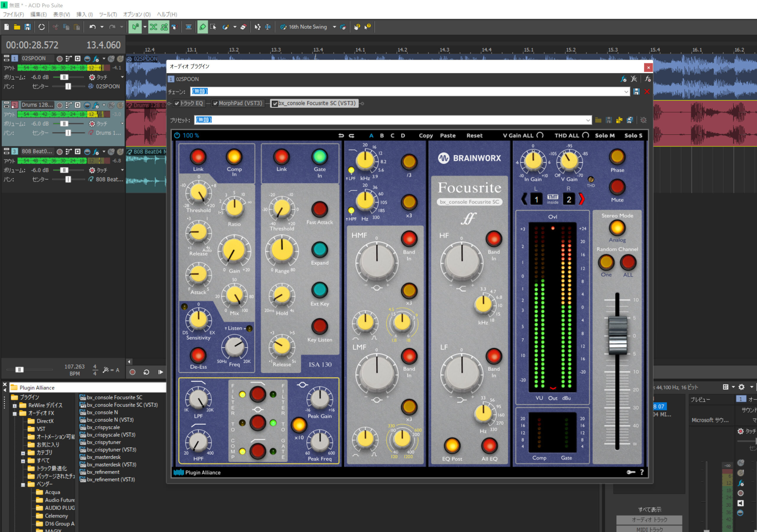Viewport: 757px width, 532px height.
Task: Click the record button in transport bar
Action: tap(132, 372)
